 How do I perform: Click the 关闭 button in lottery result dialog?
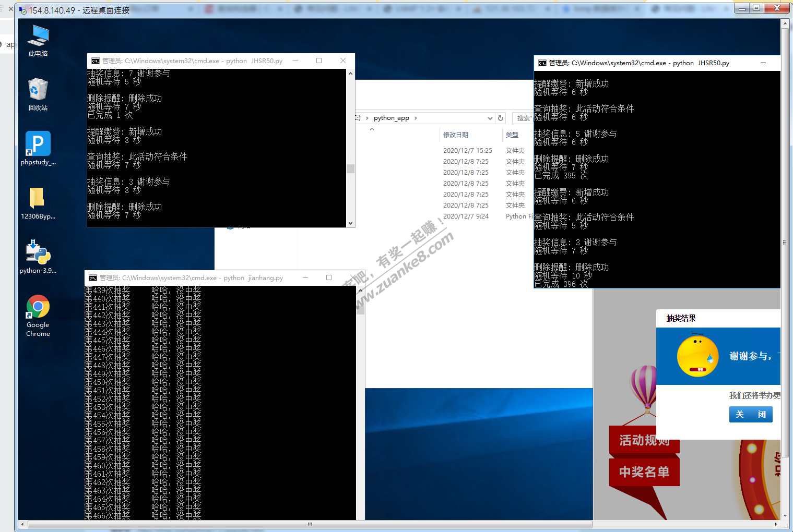click(751, 415)
